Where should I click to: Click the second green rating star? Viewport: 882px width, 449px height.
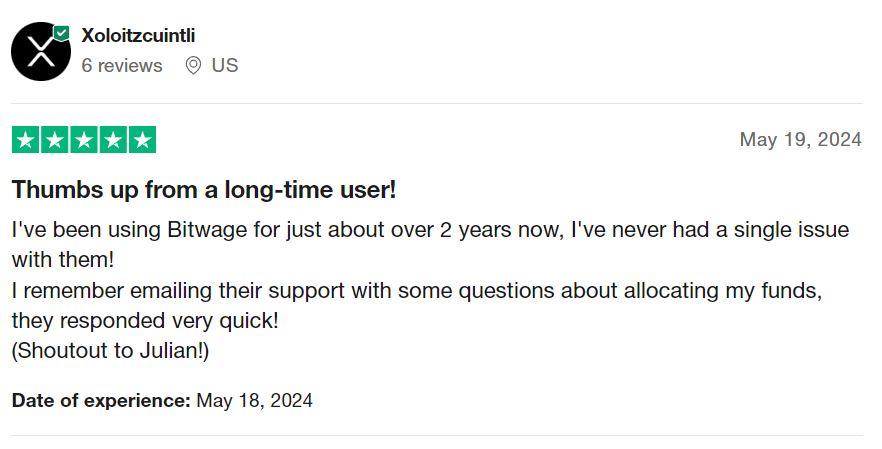[x=55, y=140]
